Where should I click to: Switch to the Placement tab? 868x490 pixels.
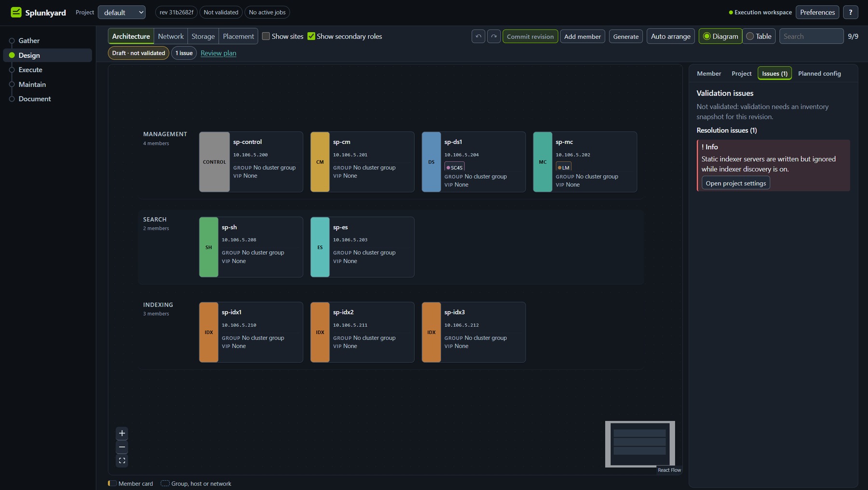pos(238,36)
